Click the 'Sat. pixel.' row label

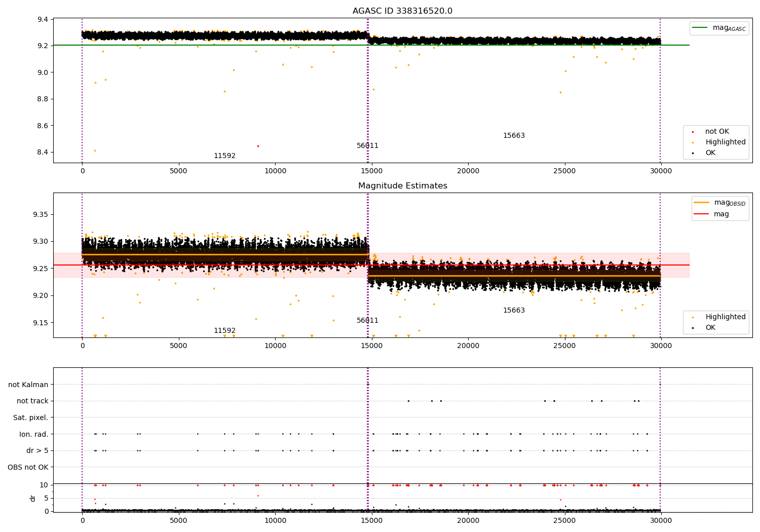tap(30, 418)
